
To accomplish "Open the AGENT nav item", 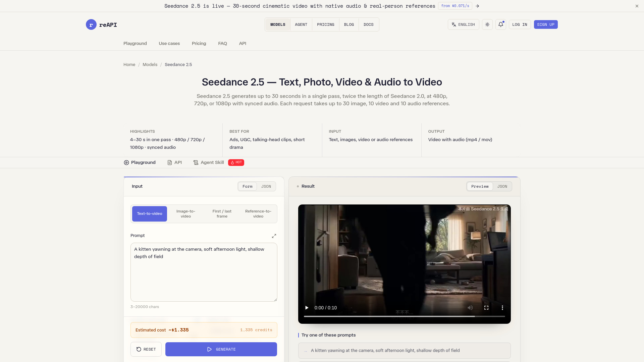I will click(x=301, y=24).
